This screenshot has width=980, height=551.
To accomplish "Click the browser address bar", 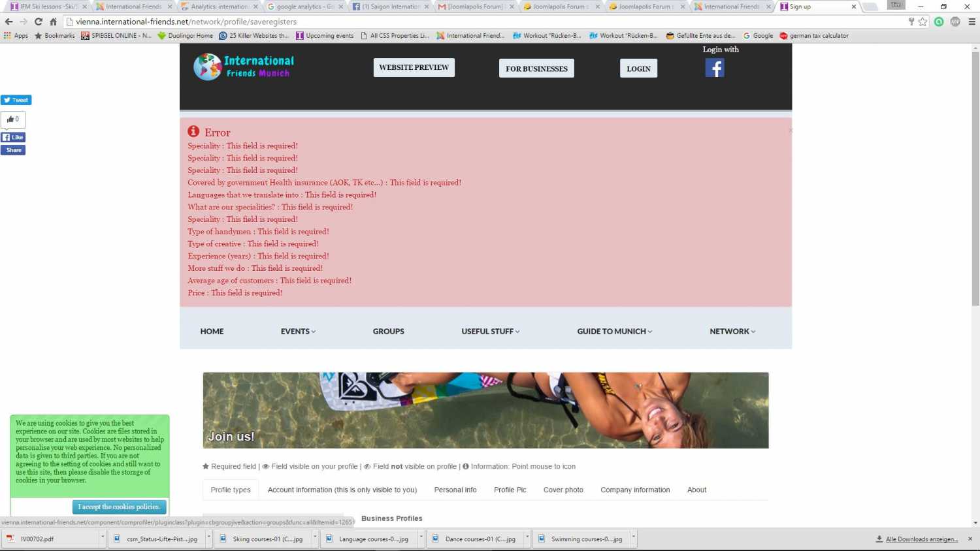I will pos(457,22).
